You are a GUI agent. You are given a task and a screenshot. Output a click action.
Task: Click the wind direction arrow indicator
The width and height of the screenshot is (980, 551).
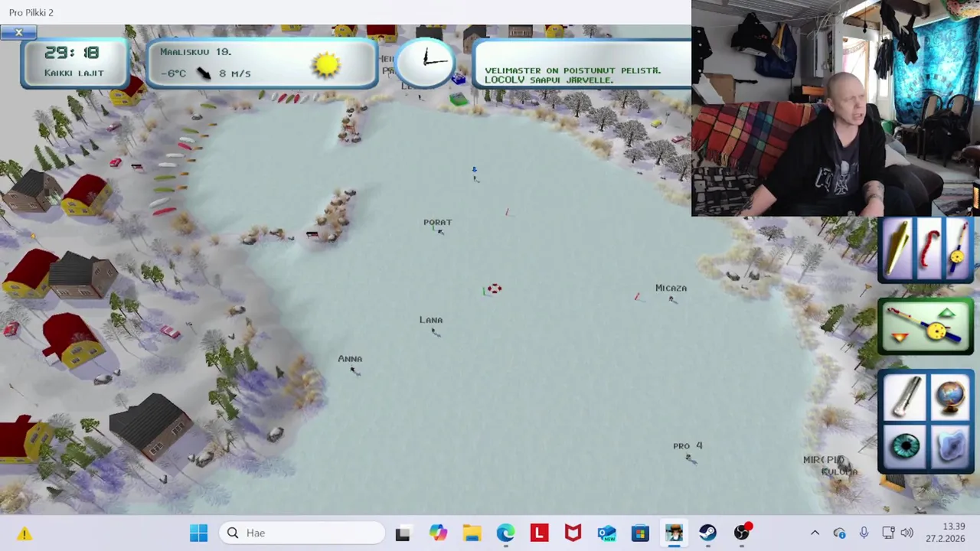[204, 73]
